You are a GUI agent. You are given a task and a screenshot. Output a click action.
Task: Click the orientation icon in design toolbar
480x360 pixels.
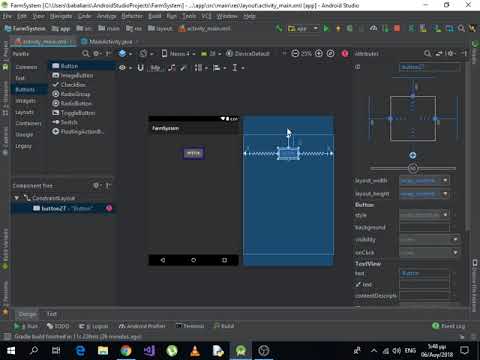(143, 54)
